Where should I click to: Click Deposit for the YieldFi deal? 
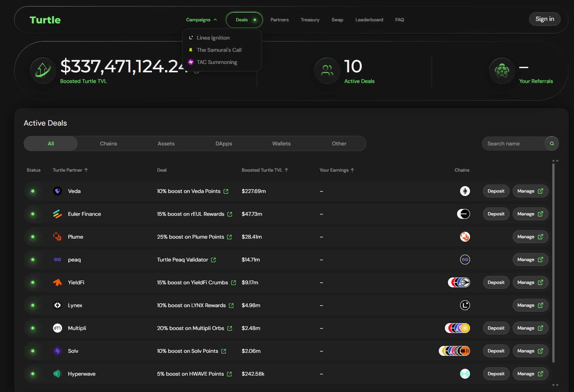click(x=496, y=282)
